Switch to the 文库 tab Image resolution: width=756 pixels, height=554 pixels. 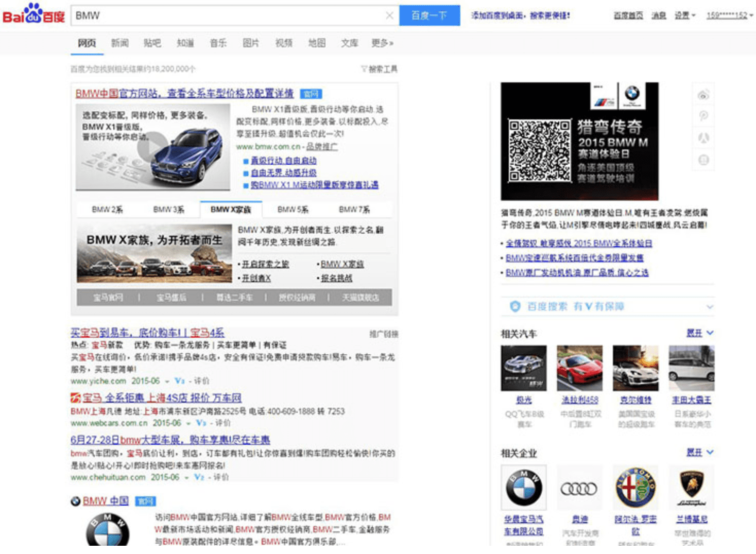pos(350,43)
